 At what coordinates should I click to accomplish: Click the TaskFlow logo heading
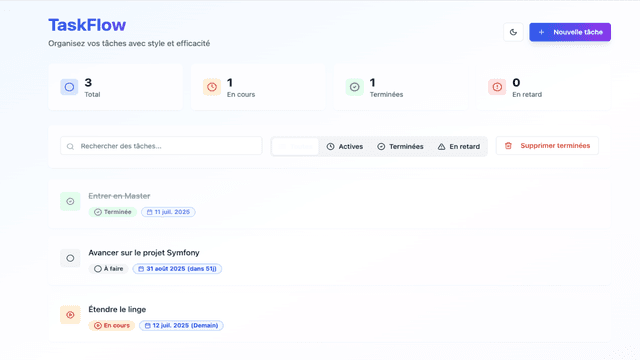click(87, 25)
